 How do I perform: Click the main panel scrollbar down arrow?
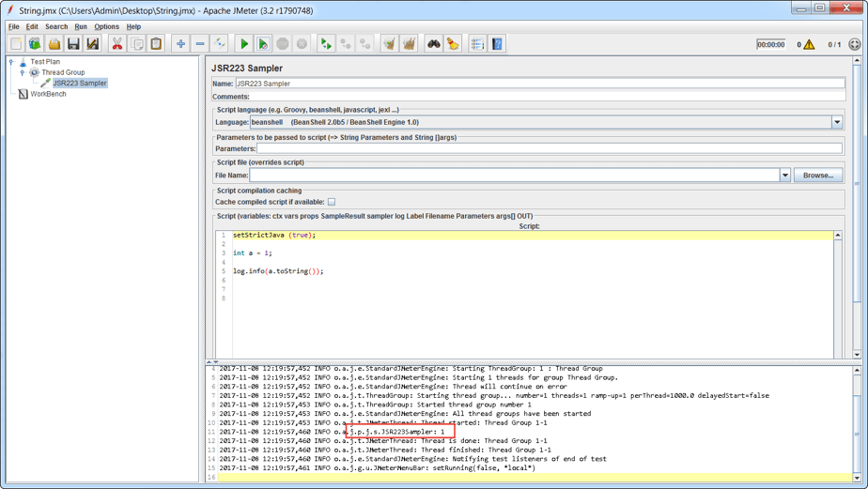pos(857,355)
